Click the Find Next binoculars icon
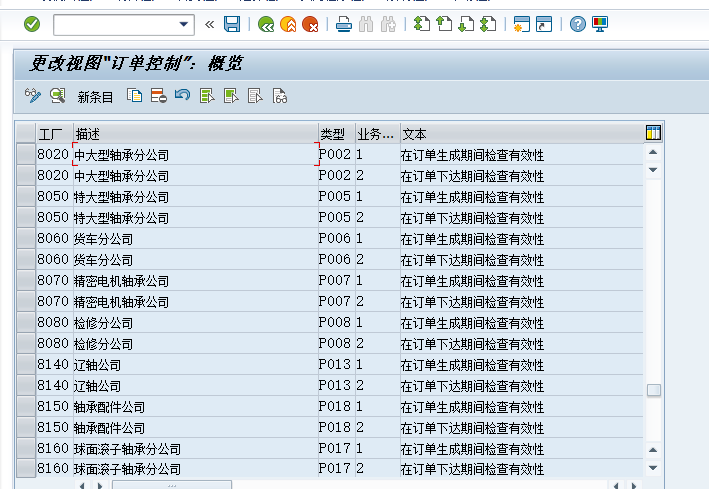Screen dimensions: 709x489 (388, 24)
